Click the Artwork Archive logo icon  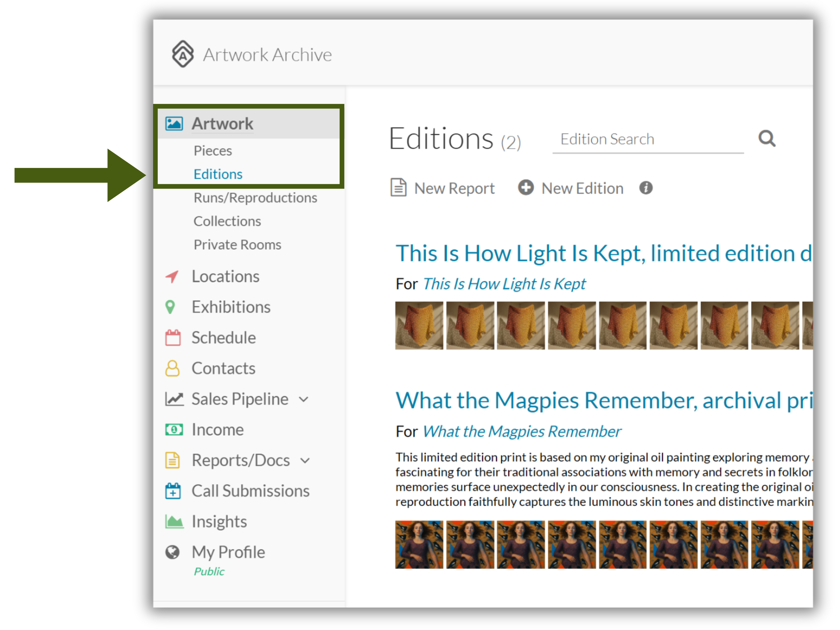[x=183, y=54]
